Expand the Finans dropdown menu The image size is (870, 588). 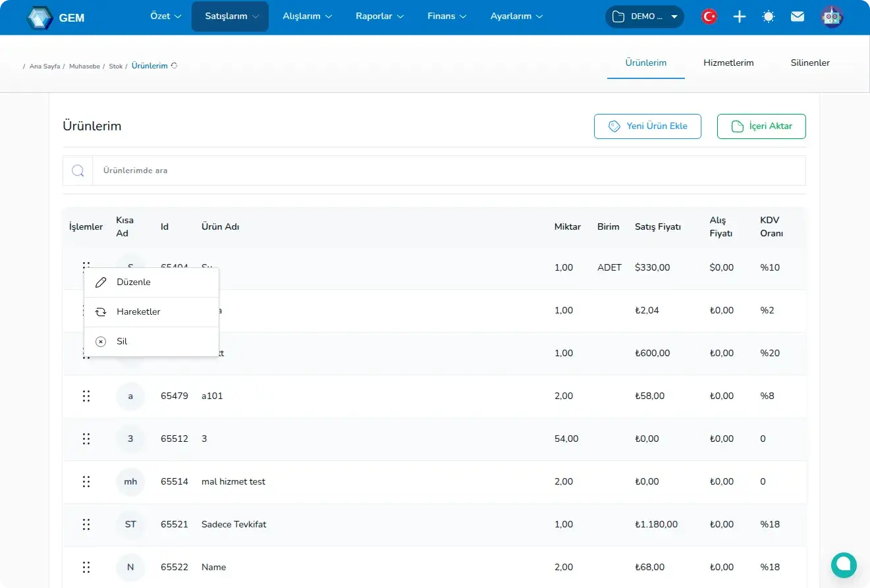point(447,16)
